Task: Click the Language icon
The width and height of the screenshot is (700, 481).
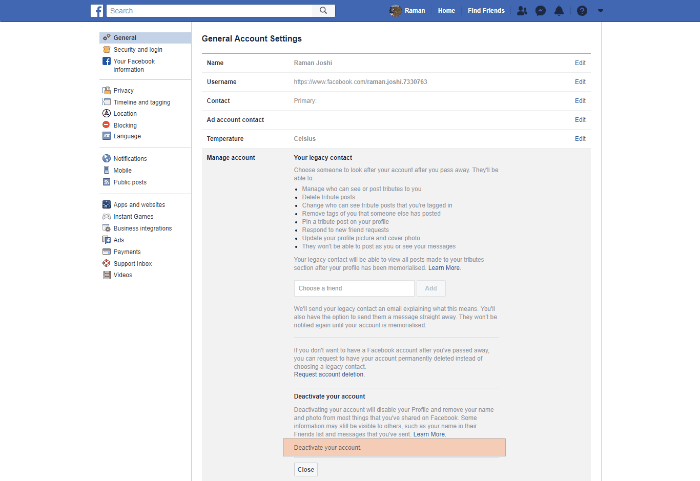Action: pyautogui.click(x=107, y=136)
